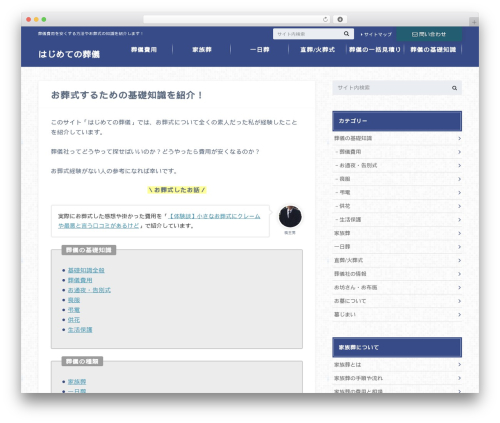Viewport: 500px width, 423px height.
Task: Click the sidebar search magnifier icon
Action: (454, 88)
